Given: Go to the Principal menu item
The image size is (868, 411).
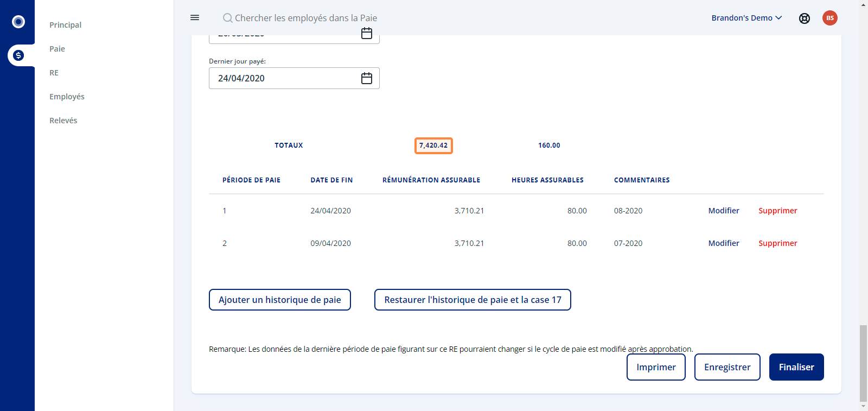Looking at the screenshot, I should 65,25.
